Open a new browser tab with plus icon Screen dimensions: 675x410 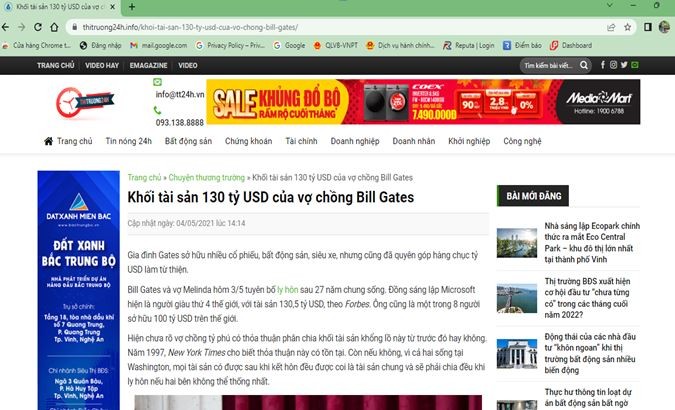(x=132, y=7)
